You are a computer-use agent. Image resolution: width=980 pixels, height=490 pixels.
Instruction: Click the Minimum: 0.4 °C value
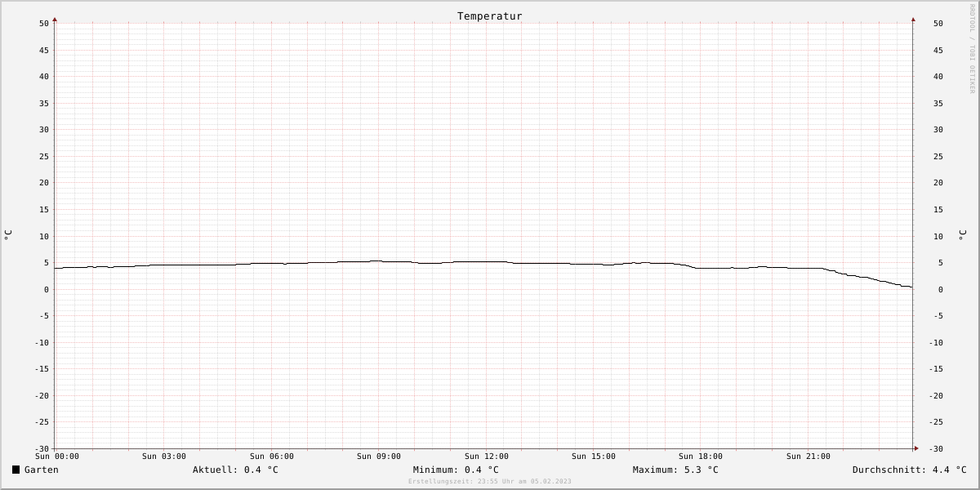[x=456, y=470]
